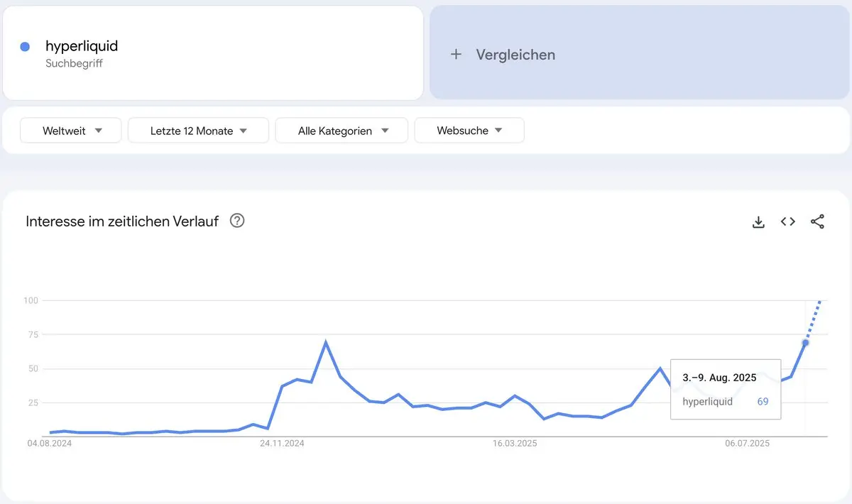Click the tooltip showing 3.–9. Aug. 2025
The image size is (852, 504).
tap(726, 389)
